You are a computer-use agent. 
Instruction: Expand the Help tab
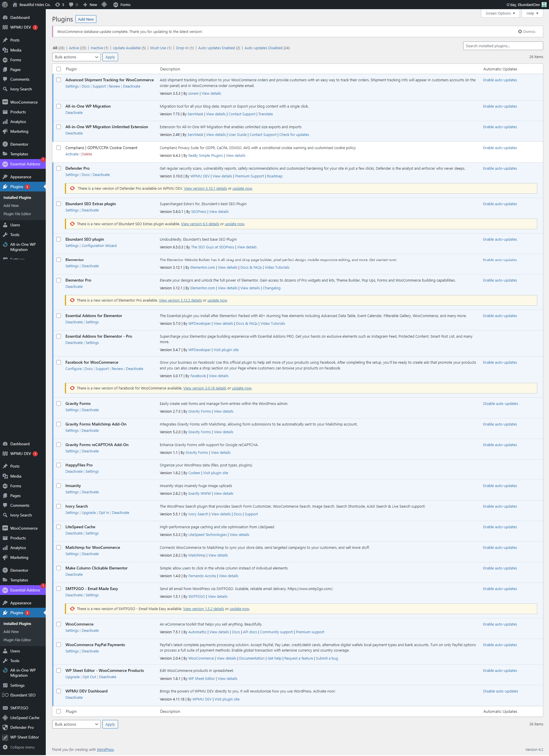pyautogui.click(x=532, y=13)
